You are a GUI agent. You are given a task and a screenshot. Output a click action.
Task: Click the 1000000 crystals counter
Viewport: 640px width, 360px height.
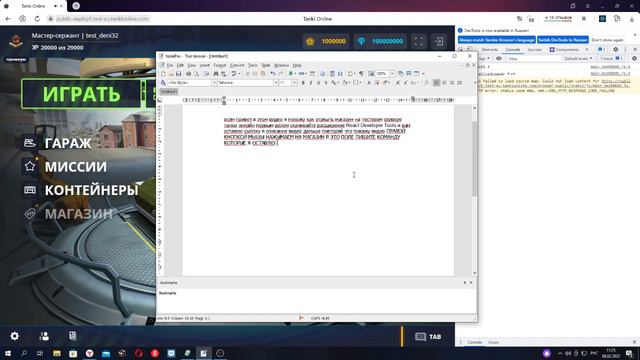(326, 41)
